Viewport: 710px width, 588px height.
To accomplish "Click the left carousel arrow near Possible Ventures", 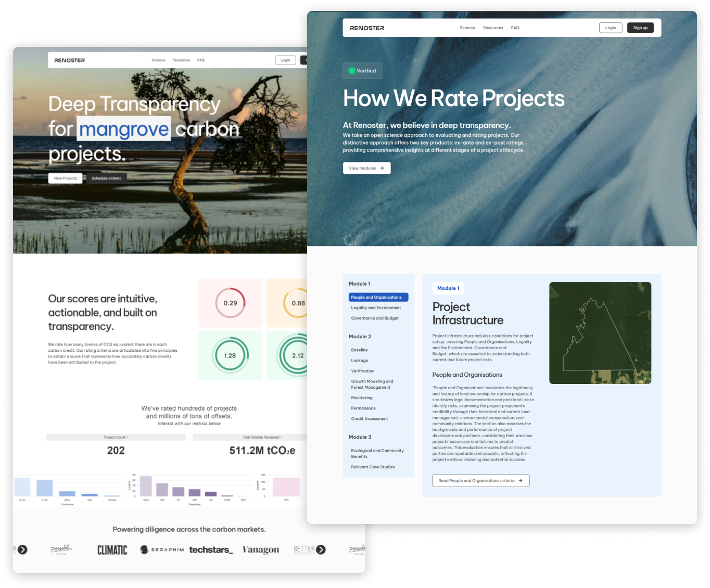I will 23,549.
